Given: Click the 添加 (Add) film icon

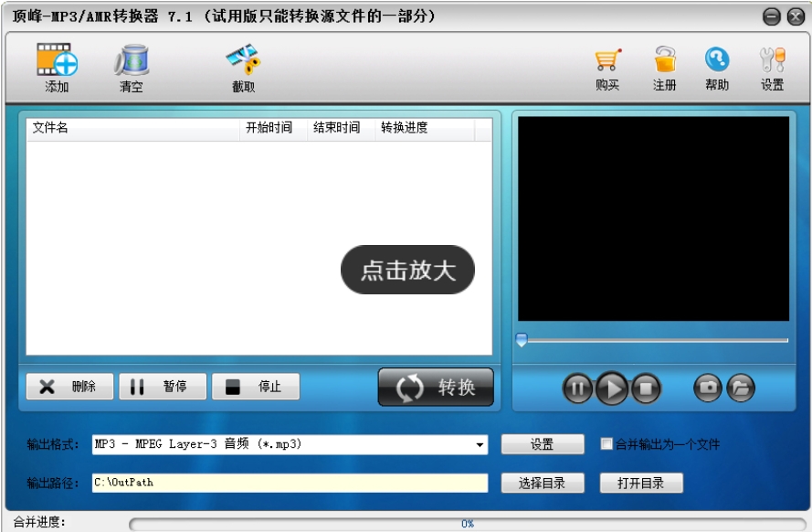Looking at the screenshot, I should 57,59.
